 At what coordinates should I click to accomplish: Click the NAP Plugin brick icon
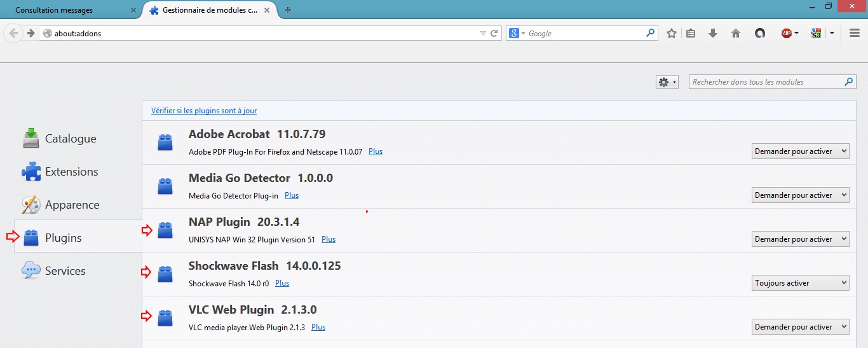[165, 230]
